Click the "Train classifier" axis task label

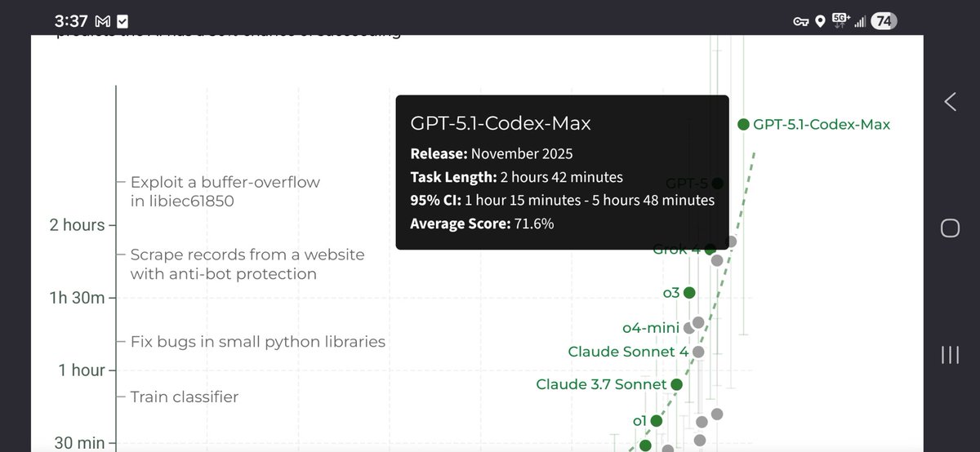tap(185, 397)
